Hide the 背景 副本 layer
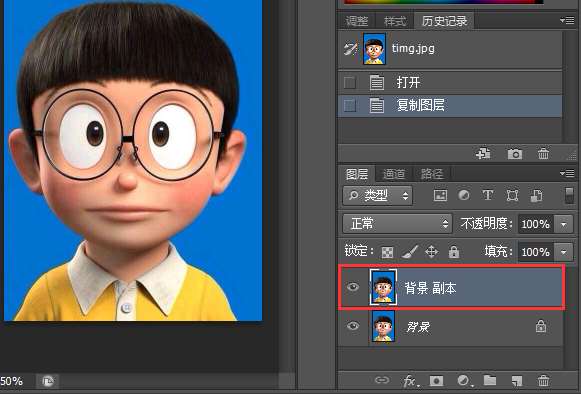Screen dimensions: 581x394 click(x=353, y=287)
